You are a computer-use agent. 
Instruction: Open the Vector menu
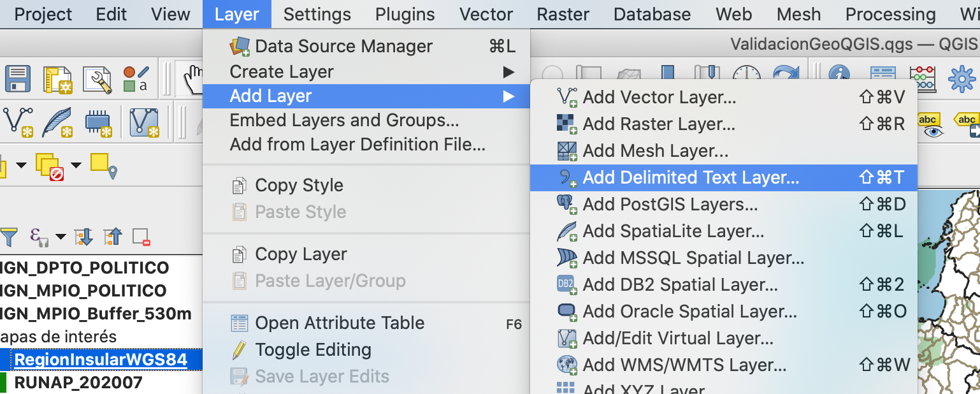(486, 14)
